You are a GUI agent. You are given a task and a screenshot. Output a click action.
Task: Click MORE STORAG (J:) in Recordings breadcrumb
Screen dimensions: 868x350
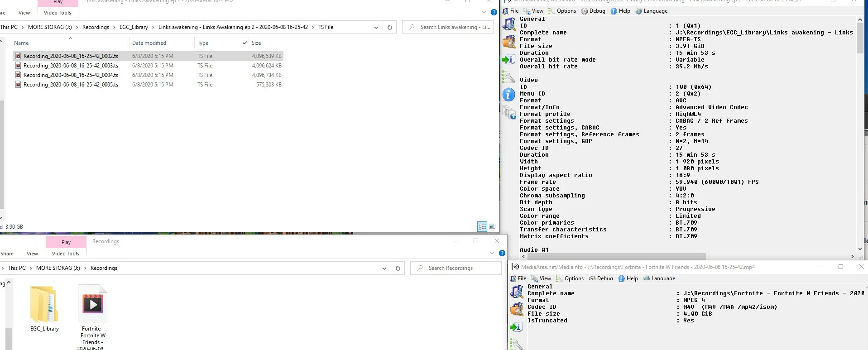click(58, 268)
